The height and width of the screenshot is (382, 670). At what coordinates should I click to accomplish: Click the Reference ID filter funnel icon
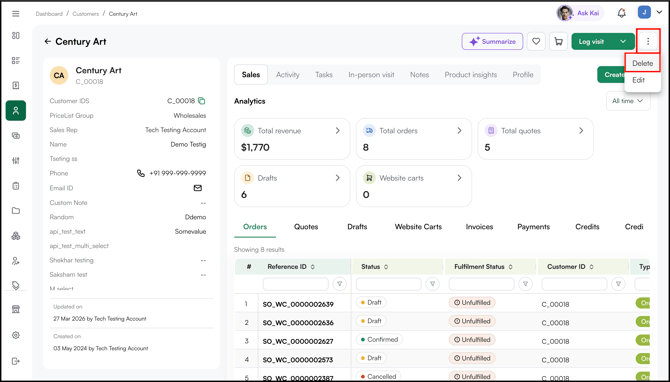[x=340, y=284]
